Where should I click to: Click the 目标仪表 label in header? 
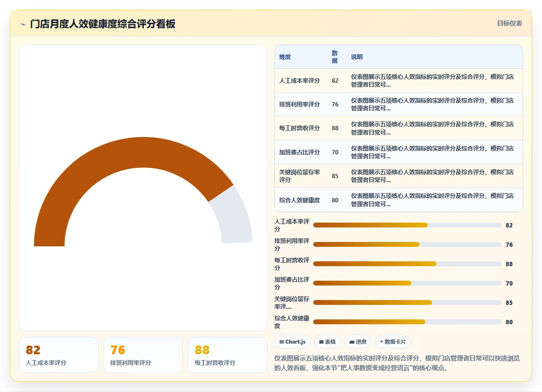click(510, 24)
